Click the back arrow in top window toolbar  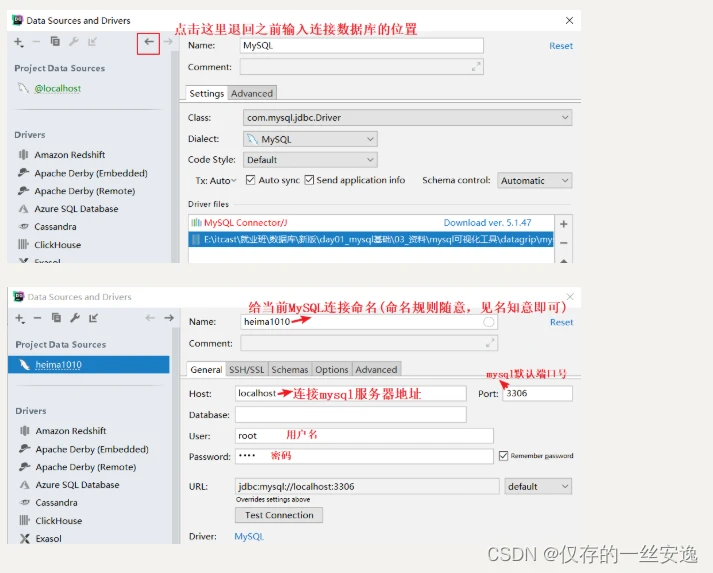[x=149, y=42]
